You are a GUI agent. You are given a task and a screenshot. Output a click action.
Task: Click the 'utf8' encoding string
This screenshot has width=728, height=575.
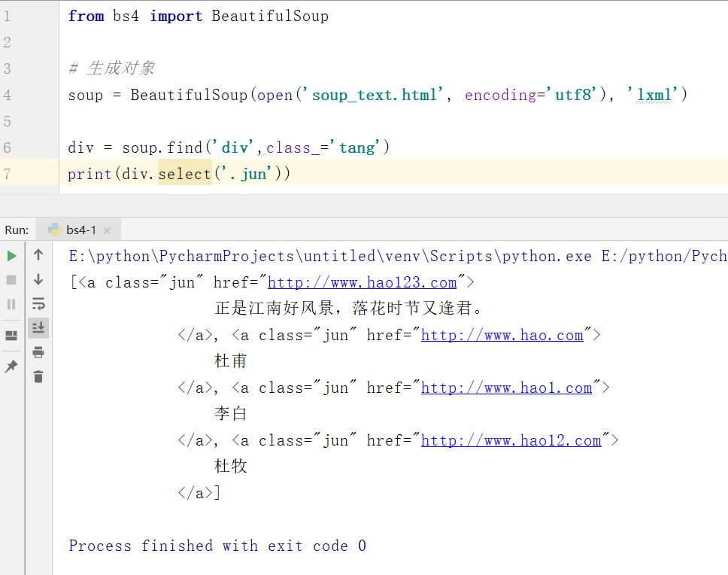[573, 95]
